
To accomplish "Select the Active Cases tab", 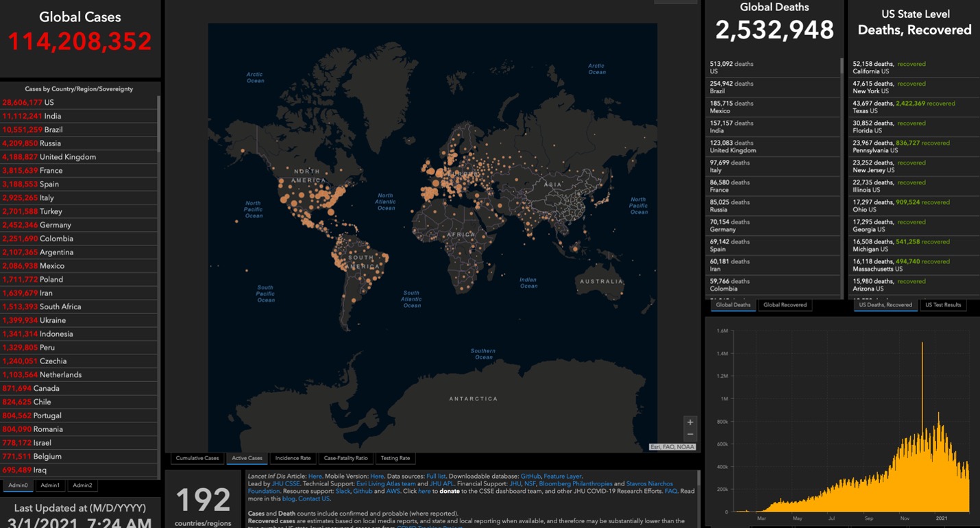I will pyautogui.click(x=246, y=458).
